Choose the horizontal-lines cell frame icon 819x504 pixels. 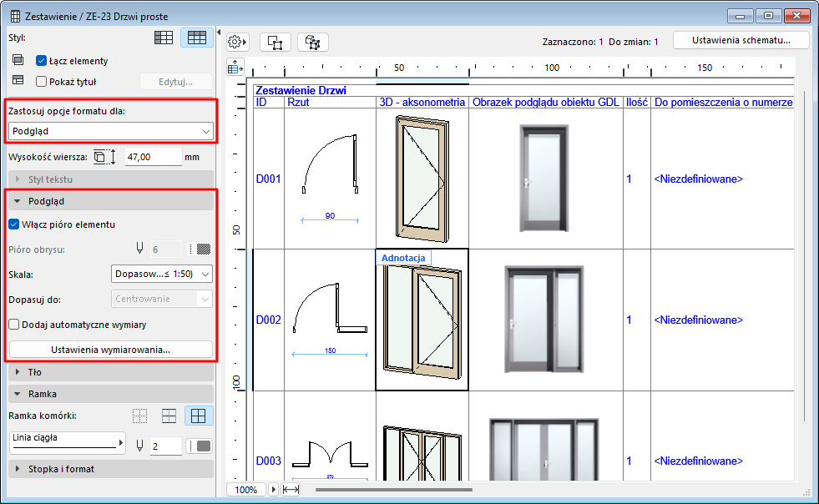coord(169,416)
